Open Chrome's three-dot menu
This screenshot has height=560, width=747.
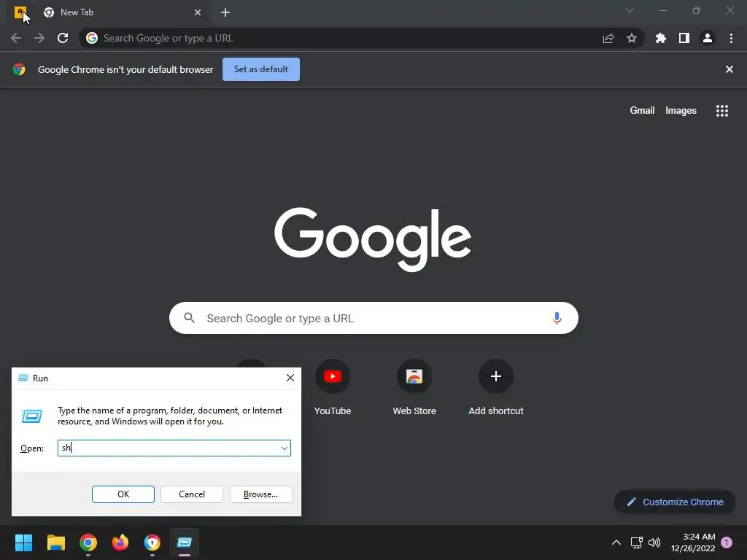pos(731,38)
